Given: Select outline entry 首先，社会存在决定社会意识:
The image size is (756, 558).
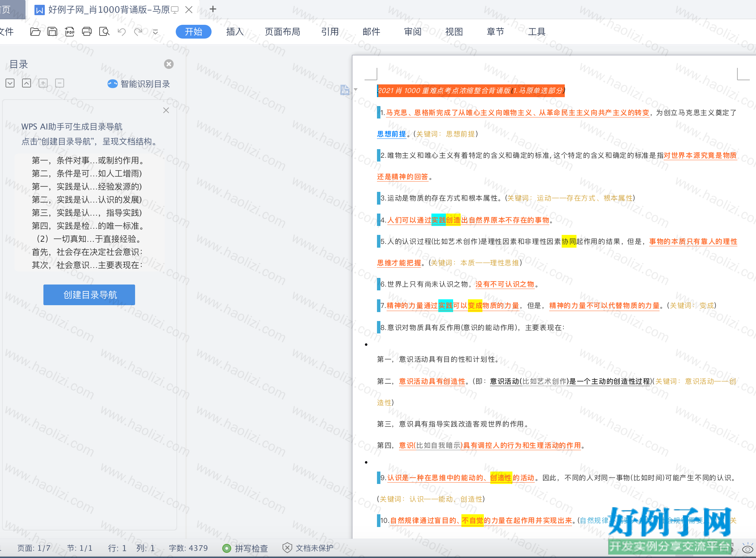Looking at the screenshot, I should point(87,252).
